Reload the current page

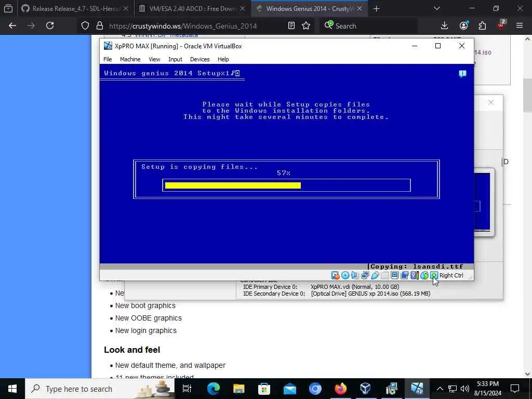point(50,26)
